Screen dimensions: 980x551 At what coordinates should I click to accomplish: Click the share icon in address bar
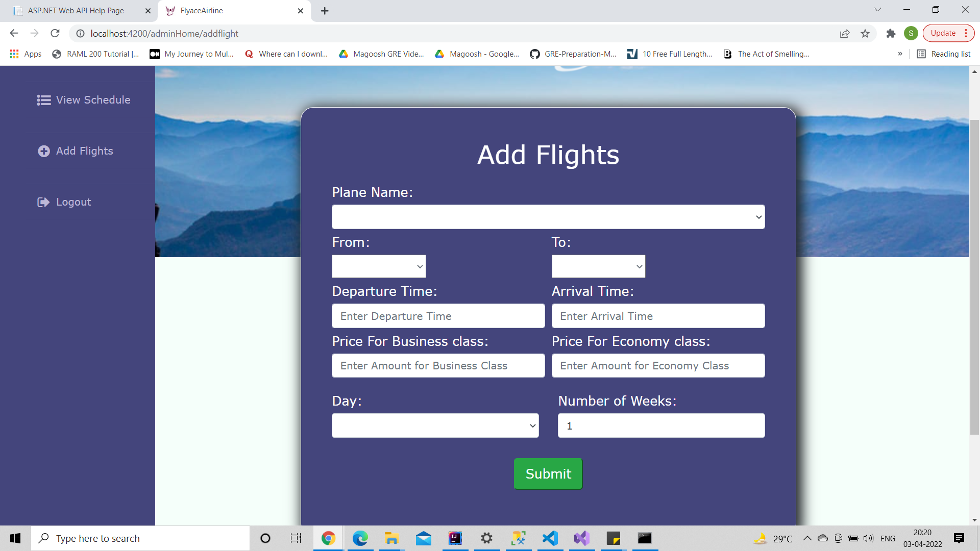point(845,33)
